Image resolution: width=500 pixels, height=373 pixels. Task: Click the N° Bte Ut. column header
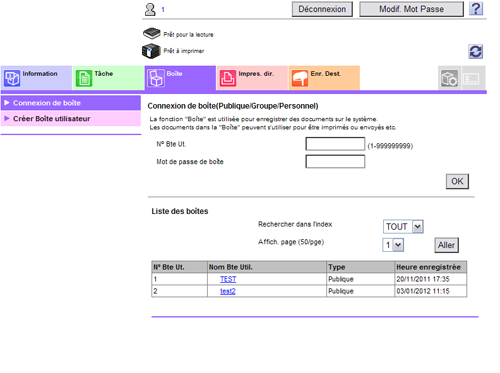click(x=179, y=267)
